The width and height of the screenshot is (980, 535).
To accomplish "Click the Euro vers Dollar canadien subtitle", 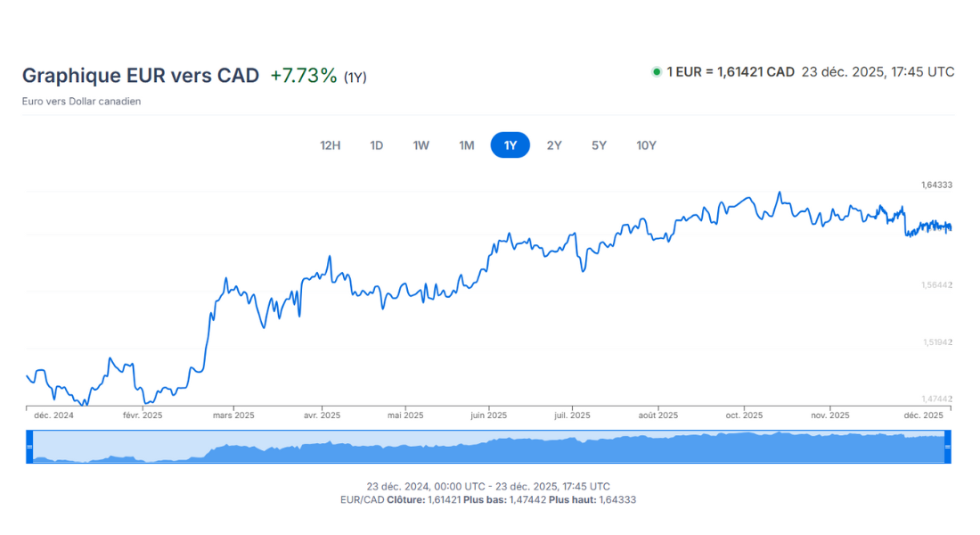I will click(x=81, y=102).
